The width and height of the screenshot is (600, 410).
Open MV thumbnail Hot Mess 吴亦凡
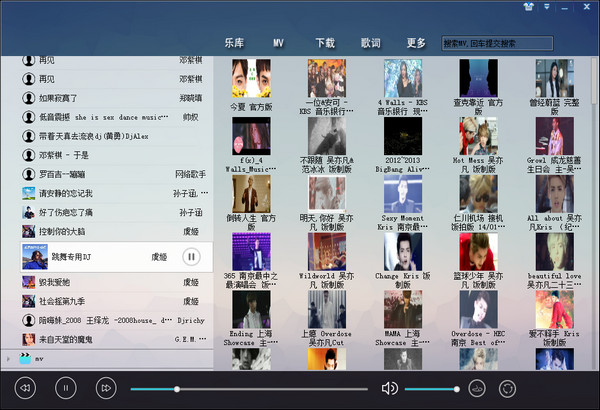[x=479, y=136]
